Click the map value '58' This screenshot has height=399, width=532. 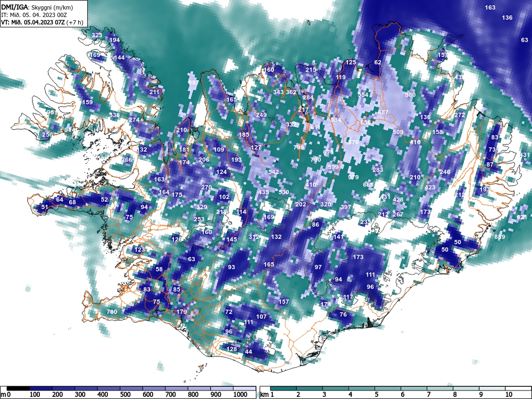159,269
